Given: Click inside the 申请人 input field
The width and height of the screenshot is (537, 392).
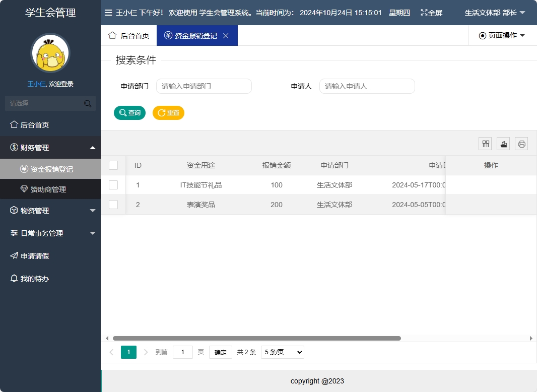Looking at the screenshot, I should [x=367, y=86].
